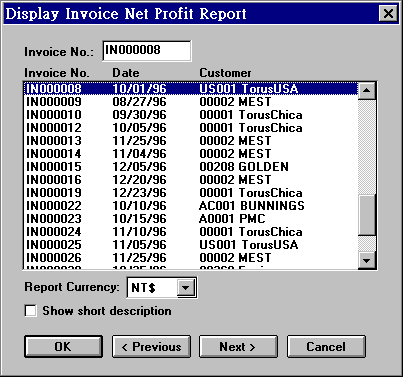Select invoice IN000010 row
The image size is (403, 377).
coord(191,115)
